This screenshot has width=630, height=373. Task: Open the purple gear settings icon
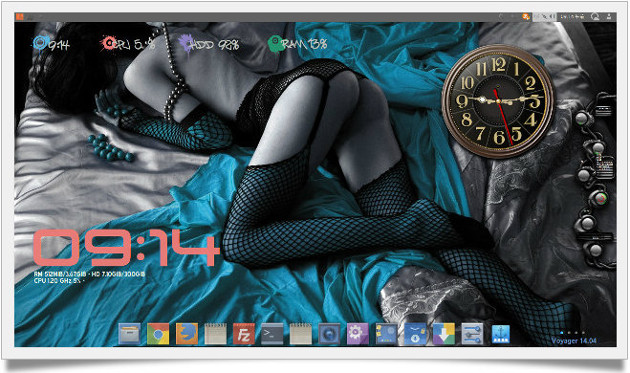pos(358,334)
